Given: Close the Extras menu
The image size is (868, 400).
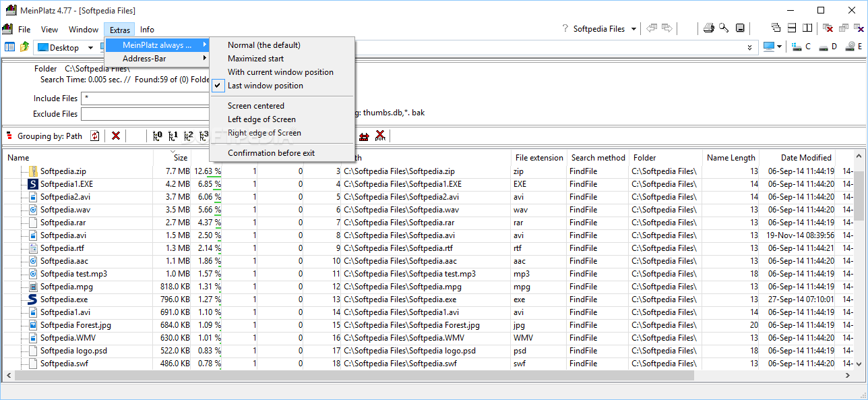Looking at the screenshot, I should 120,29.
